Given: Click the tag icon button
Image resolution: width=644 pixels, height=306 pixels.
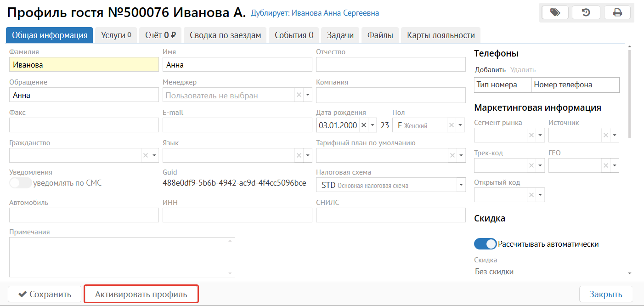Looking at the screenshot, I should click(555, 12).
